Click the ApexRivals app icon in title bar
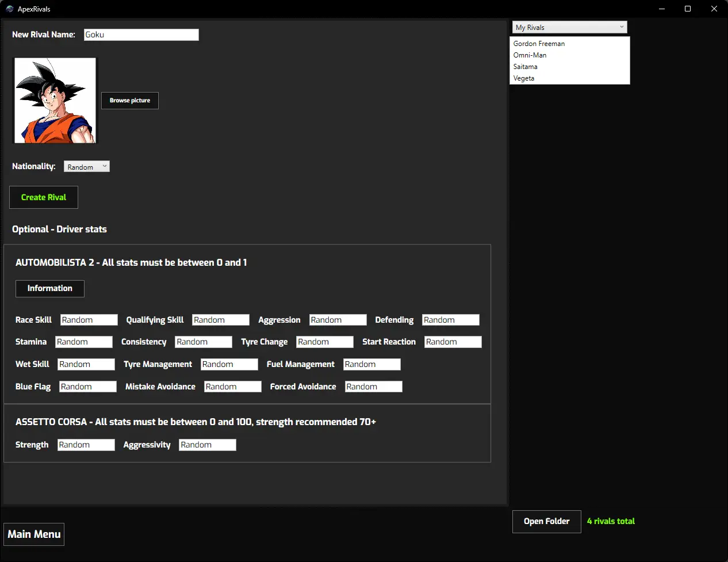The width and height of the screenshot is (728, 562). click(x=9, y=9)
